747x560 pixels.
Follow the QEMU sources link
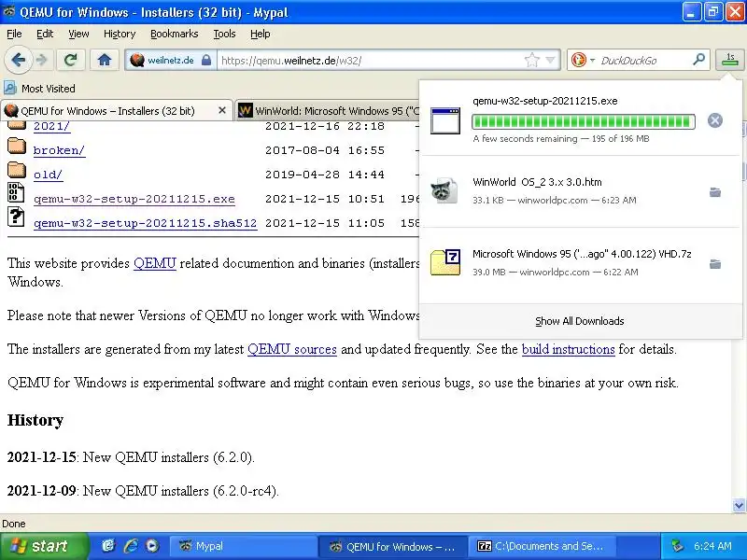pos(292,349)
